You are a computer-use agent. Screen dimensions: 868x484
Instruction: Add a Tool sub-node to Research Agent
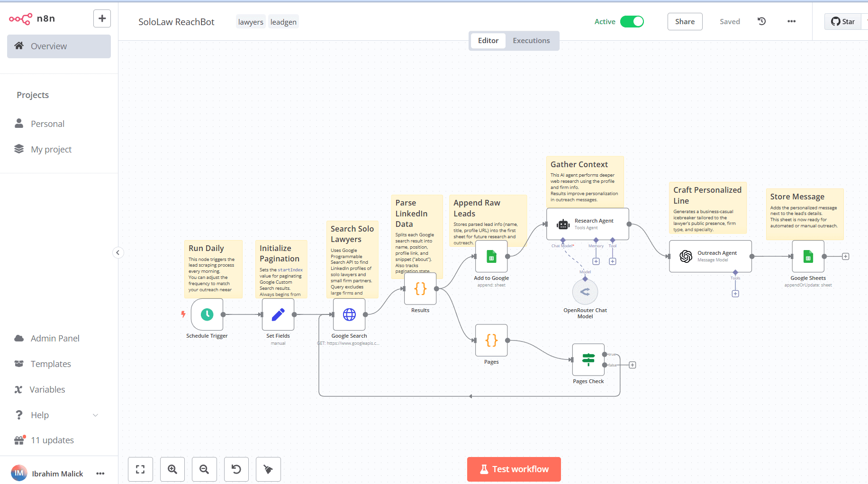click(x=613, y=261)
